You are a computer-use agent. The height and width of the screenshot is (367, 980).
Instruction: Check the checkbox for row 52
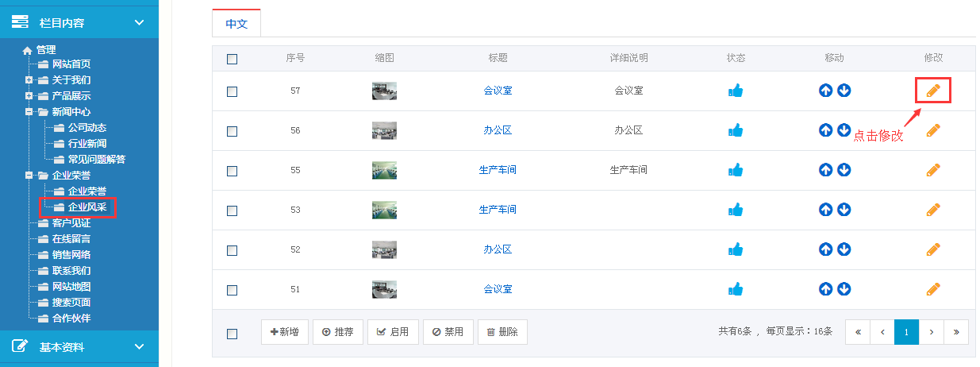232,250
